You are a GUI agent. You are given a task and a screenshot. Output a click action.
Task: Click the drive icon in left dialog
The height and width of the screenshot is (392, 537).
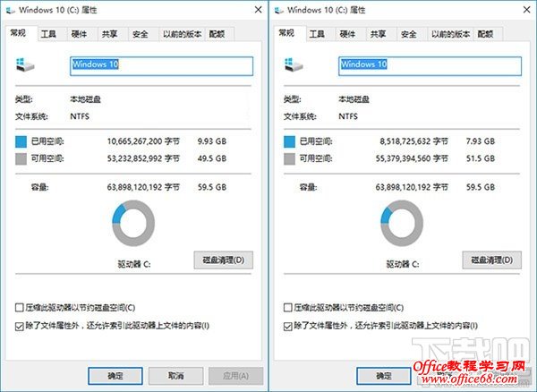tap(25, 64)
